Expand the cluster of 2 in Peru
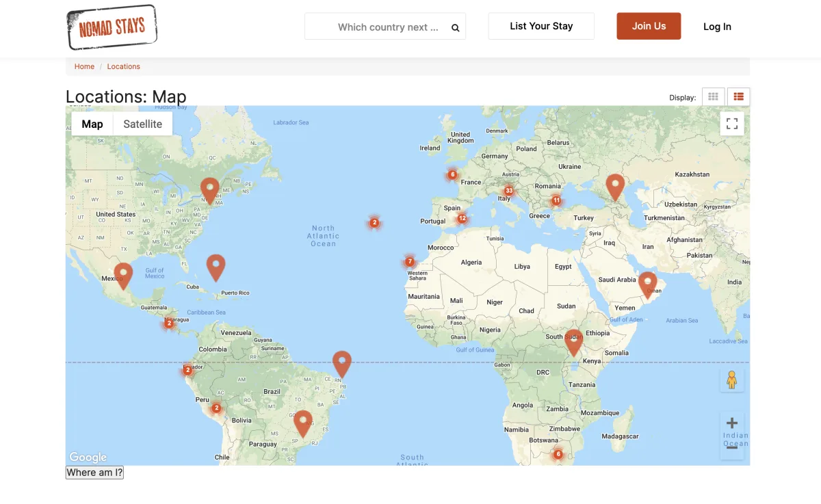The height and width of the screenshot is (504, 821). 216,408
